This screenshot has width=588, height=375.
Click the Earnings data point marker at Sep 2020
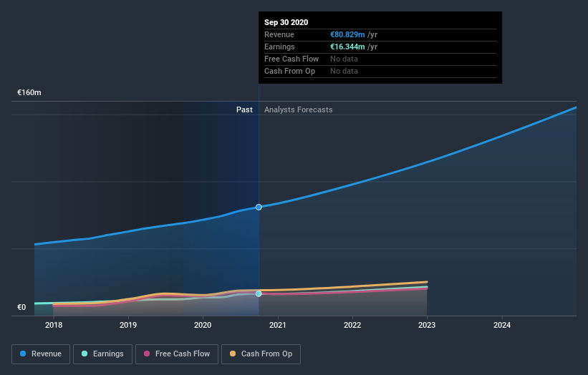pos(259,293)
